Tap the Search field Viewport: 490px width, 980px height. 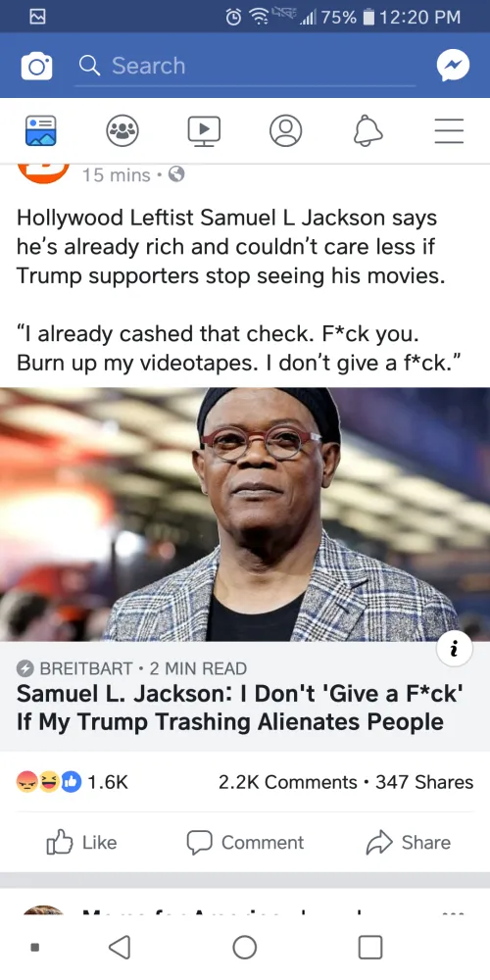(x=245, y=67)
